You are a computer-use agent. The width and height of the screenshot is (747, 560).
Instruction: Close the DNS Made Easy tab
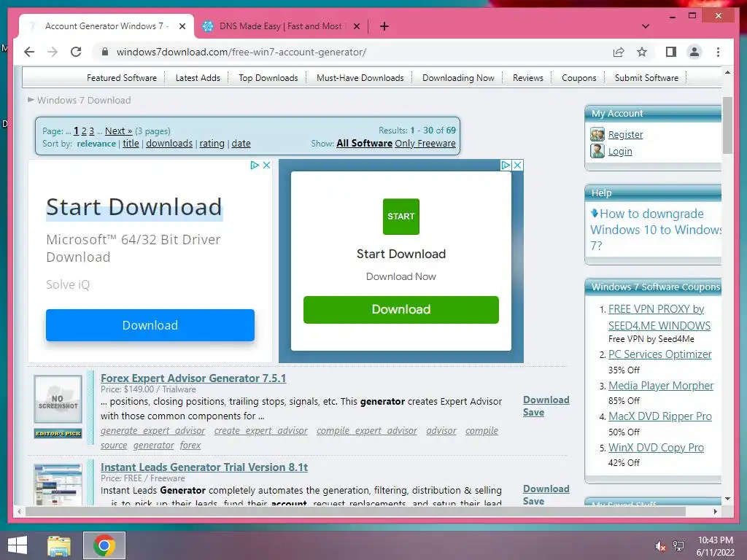(x=356, y=26)
